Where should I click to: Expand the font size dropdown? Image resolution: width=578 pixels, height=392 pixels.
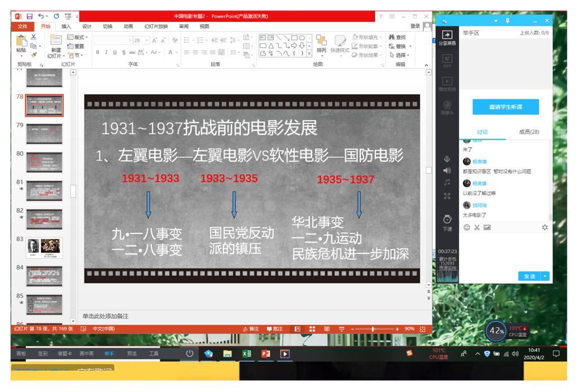tap(147, 41)
